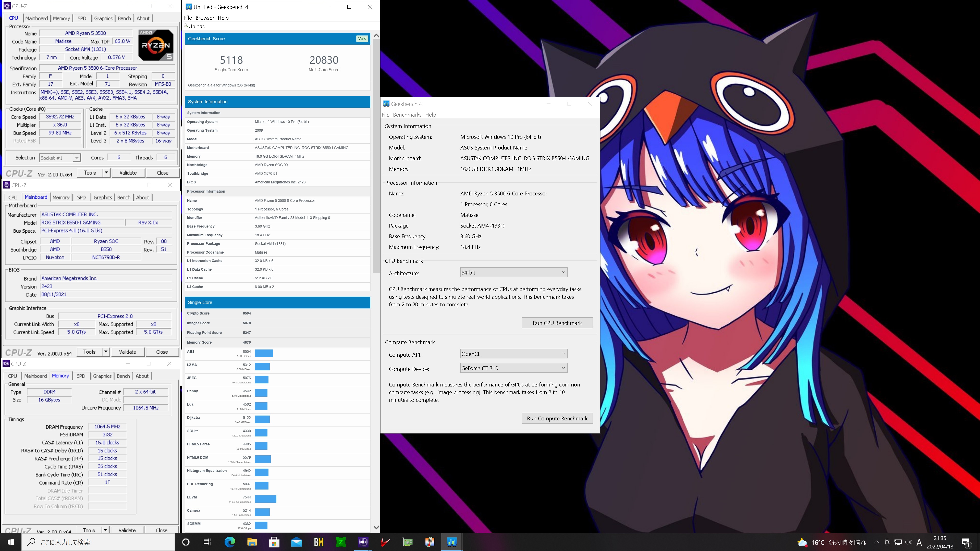The height and width of the screenshot is (551, 980).
Task: Open the Browser menu in Geekbench results window
Action: tap(205, 18)
